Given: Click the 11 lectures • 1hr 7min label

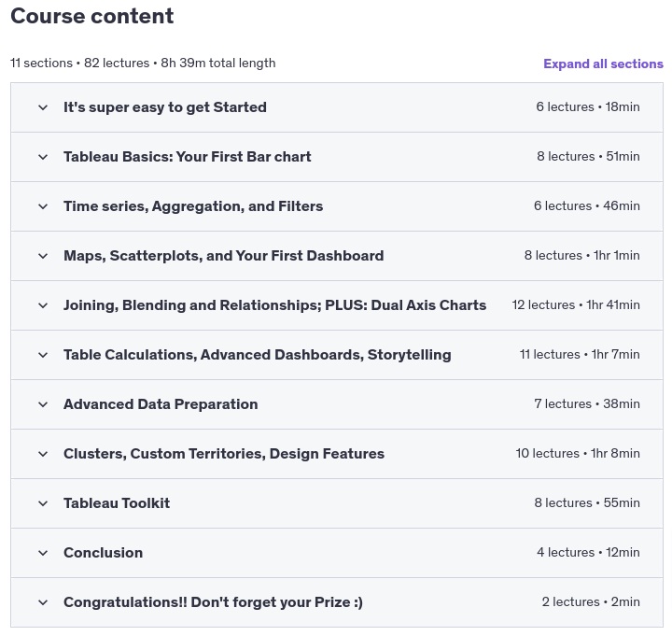Looking at the screenshot, I should tap(580, 354).
